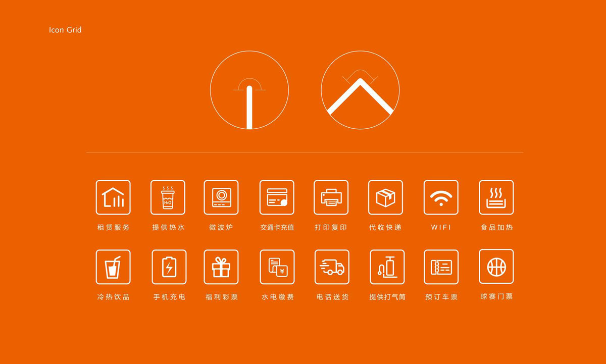Choose the air pump icon
Viewport: 606px width, 364px height.
(387, 267)
